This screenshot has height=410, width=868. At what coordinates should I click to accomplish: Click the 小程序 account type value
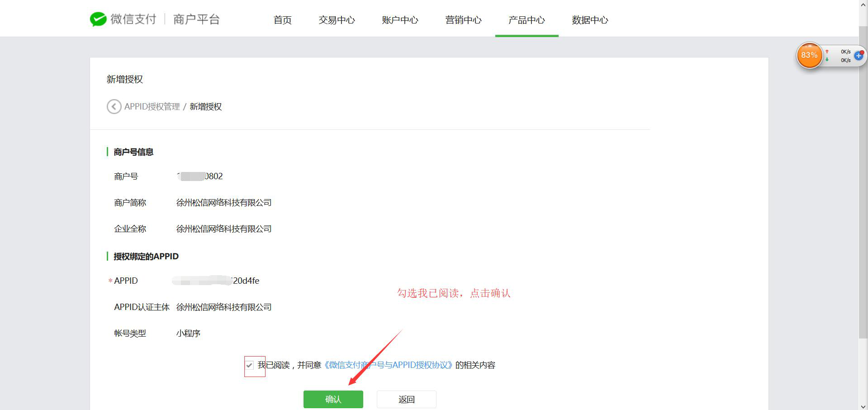pyautogui.click(x=188, y=333)
